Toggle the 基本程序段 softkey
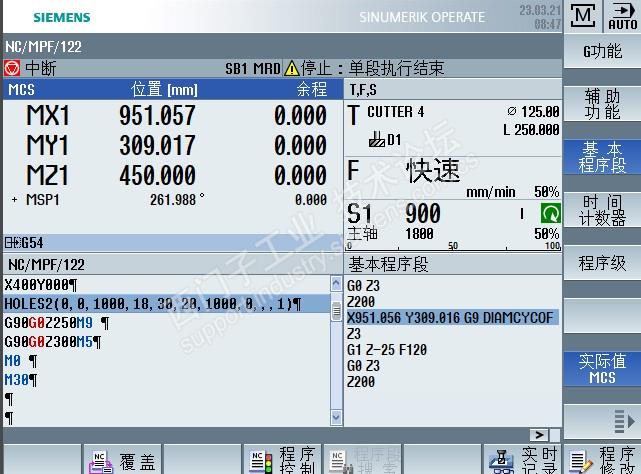641x474 pixels. coord(602,157)
